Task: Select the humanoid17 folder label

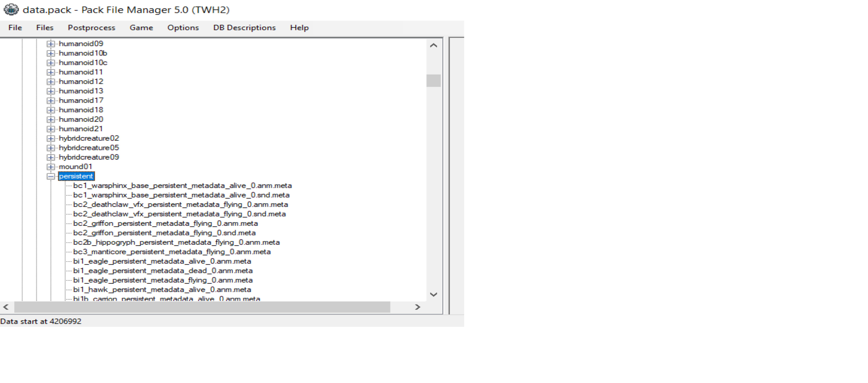Action: point(81,100)
